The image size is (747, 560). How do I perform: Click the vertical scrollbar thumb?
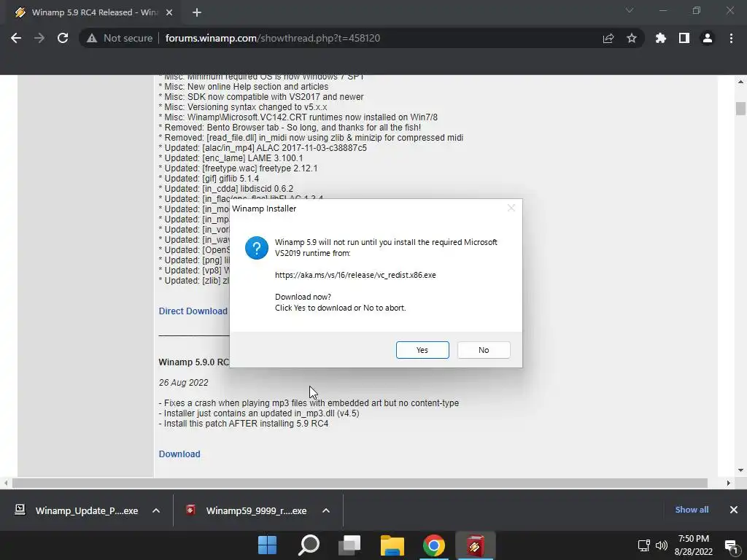pos(740,109)
